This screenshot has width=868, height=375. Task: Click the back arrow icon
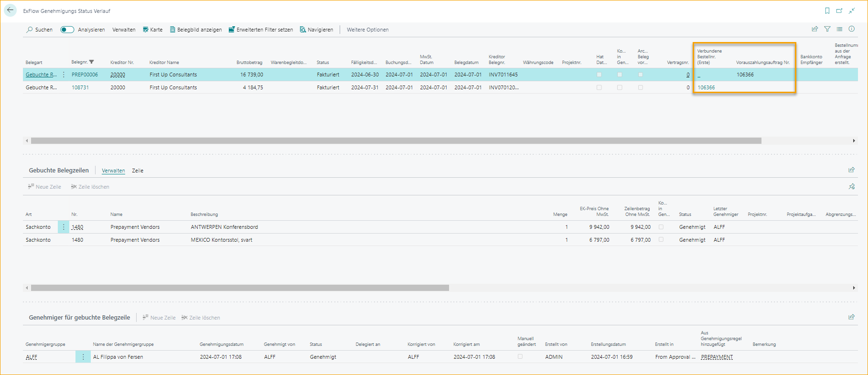(x=10, y=10)
